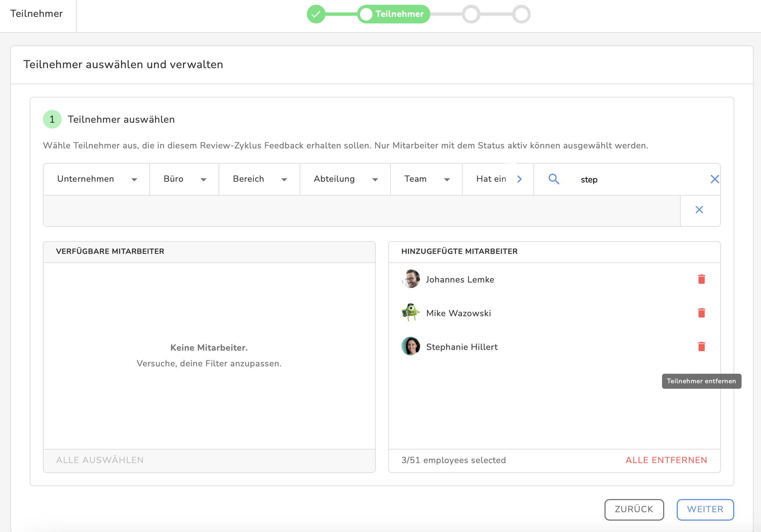Click ALLE ENTFERNEN link
Screen dimensions: 761x532
pos(666,460)
